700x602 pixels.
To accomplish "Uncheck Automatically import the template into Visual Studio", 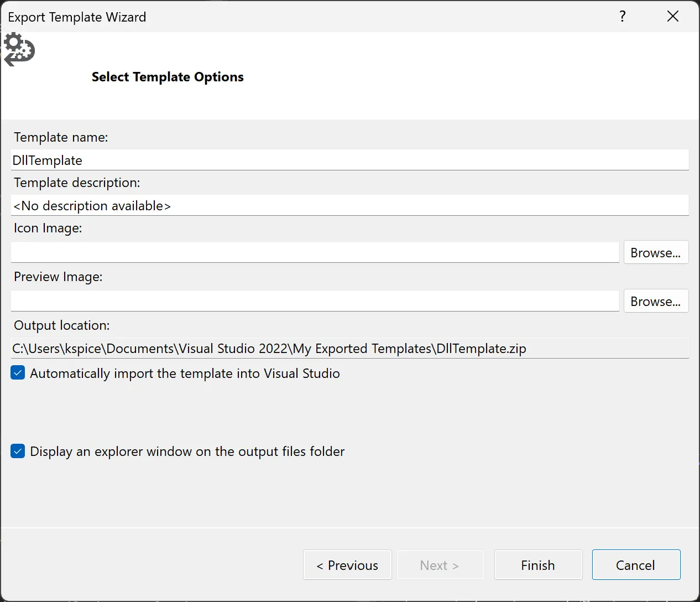I will pyautogui.click(x=18, y=373).
